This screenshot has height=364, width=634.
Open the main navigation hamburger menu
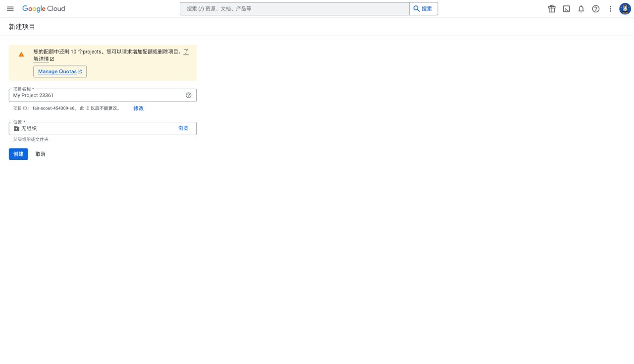(x=10, y=9)
